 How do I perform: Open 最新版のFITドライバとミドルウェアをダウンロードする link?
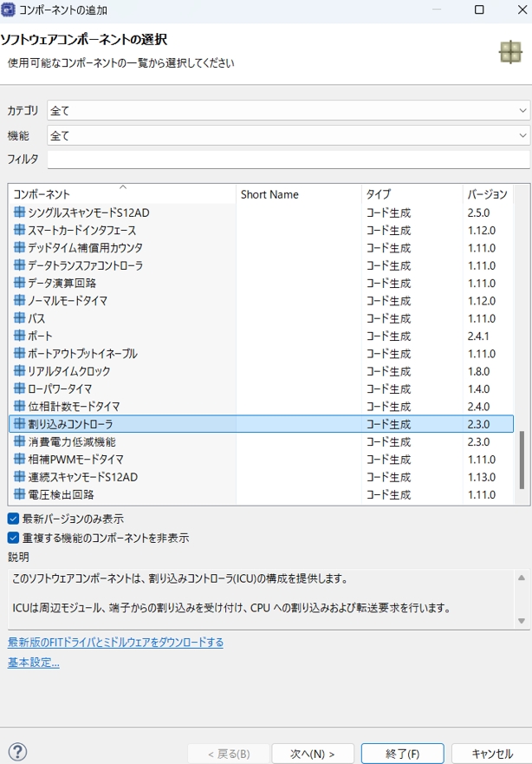pyautogui.click(x=115, y=643)
